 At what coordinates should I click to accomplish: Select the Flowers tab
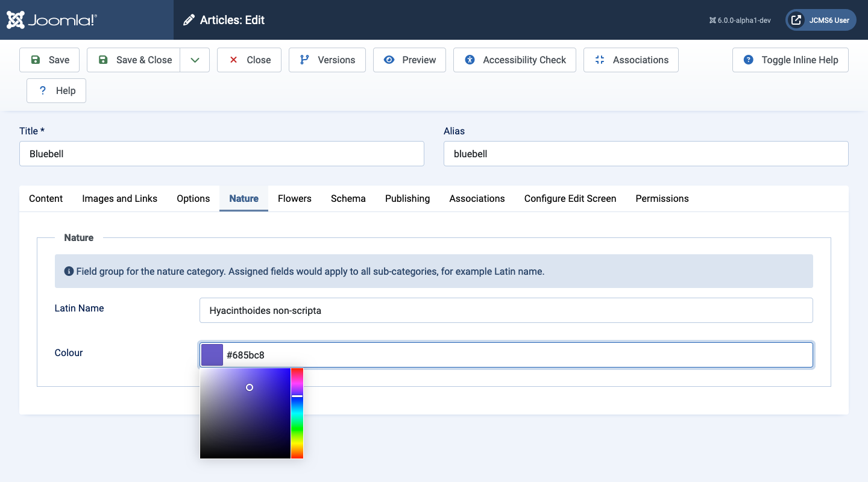pyautogui.click(x=294, y=198)
